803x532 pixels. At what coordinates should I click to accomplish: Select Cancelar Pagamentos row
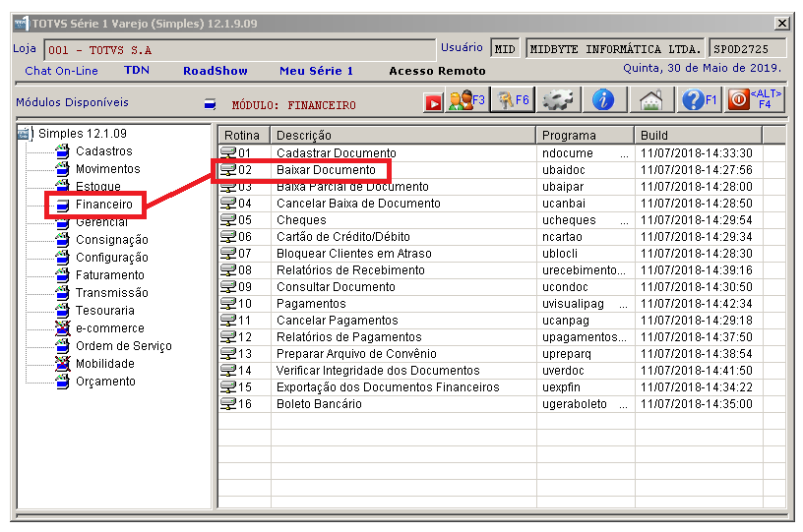click(502, 321)
